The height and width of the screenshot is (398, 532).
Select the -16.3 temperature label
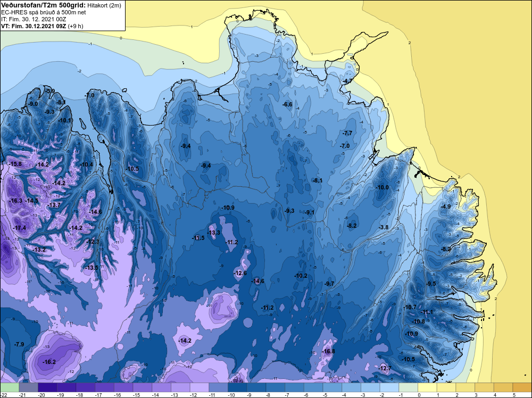tap(16, 201)
